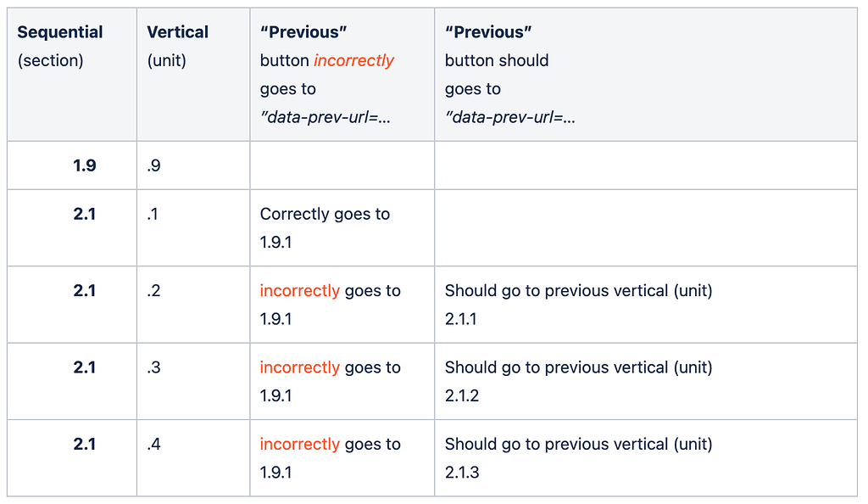This screenshot has height=504, width=868.
Task: Click the Sequential (section) column header
Action: tap(60, 46)
